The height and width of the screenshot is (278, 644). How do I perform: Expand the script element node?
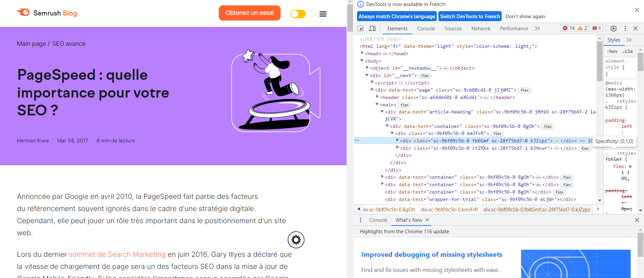(372, 82)
